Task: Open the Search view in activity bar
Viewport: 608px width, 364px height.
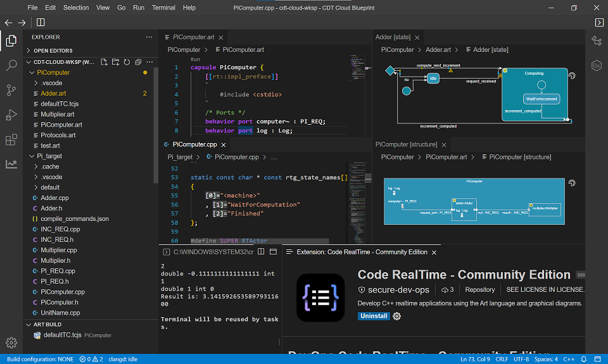Action: 11,65
